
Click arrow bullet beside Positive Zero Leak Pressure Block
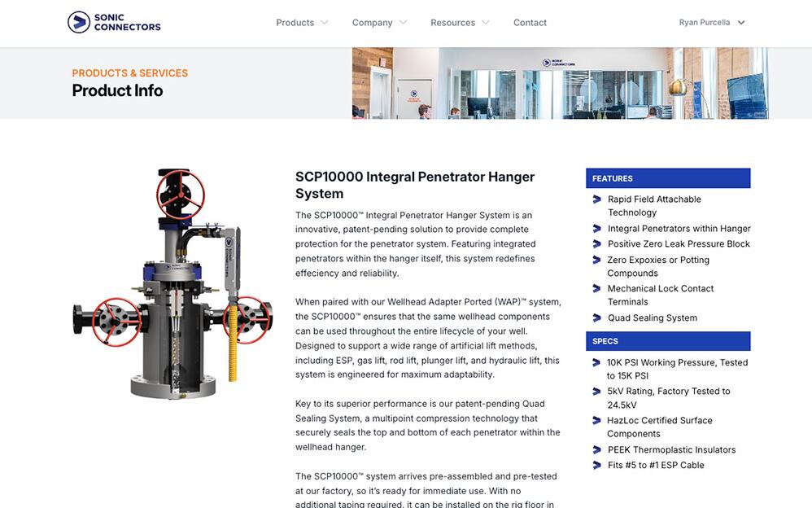596,244
